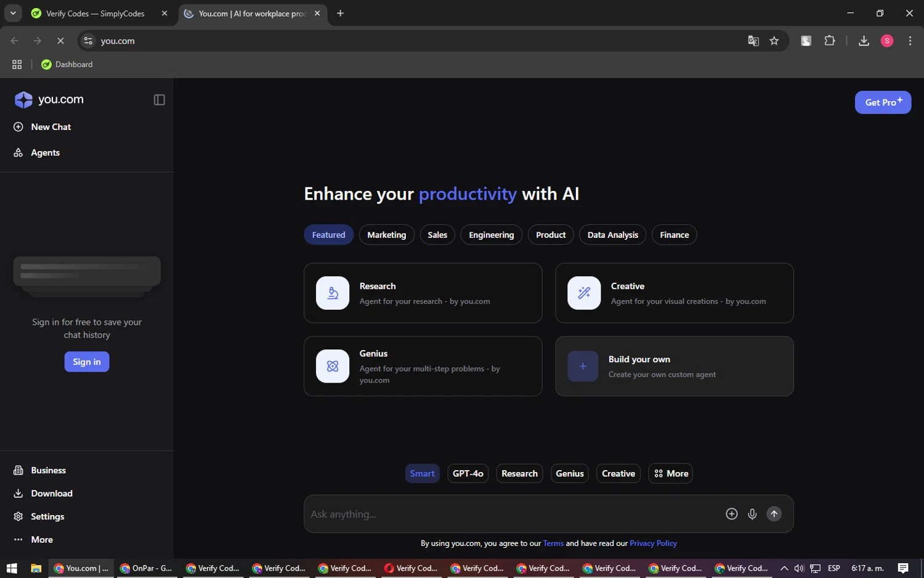The width and height of the screenshot is (924, 578).
Task: Choose the GPT-4o mode chip
Action: pyautogui.click(x=468, y=473)
